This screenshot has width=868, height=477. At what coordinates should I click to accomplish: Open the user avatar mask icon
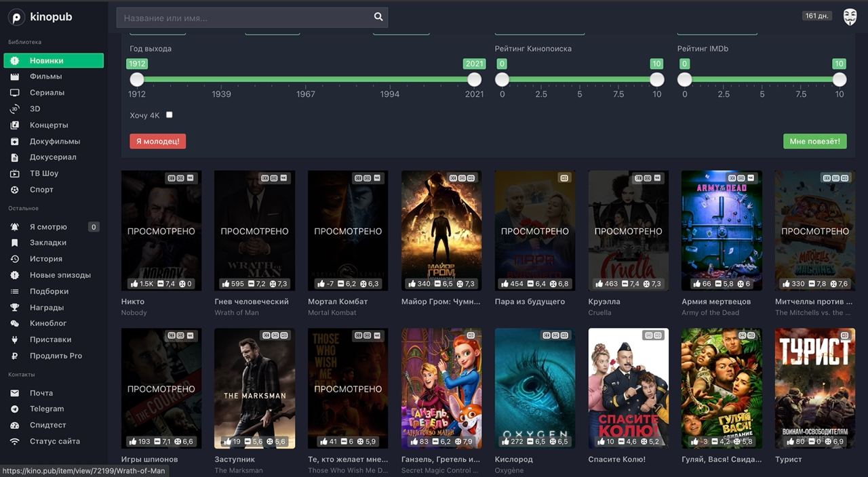pyautogui.click(x=850, y=17)
